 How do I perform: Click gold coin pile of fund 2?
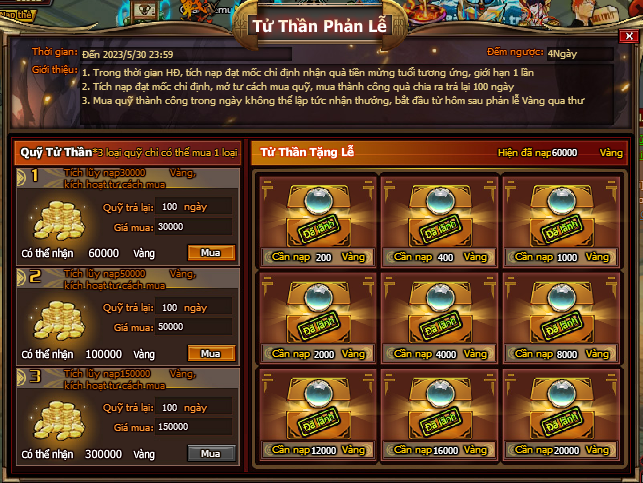click(59, 321)
